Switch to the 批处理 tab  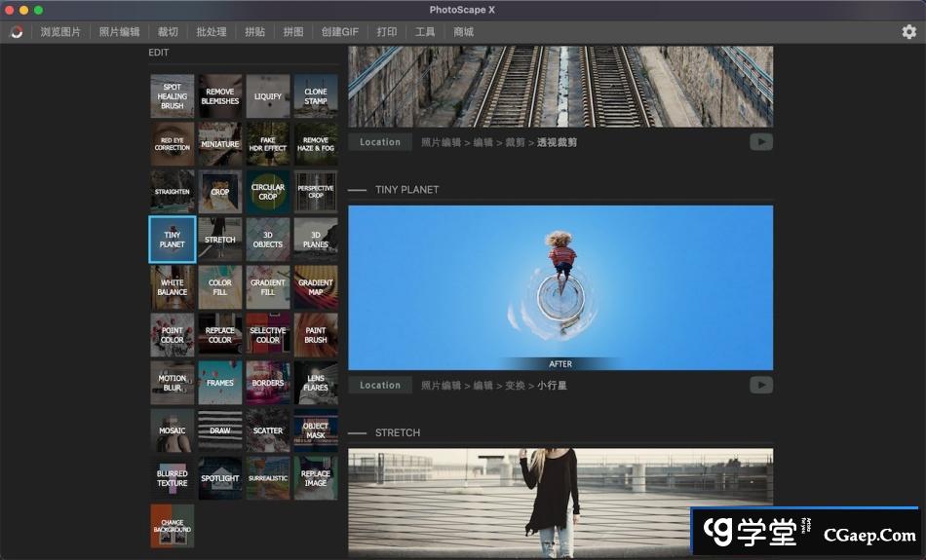pos(211,32)
